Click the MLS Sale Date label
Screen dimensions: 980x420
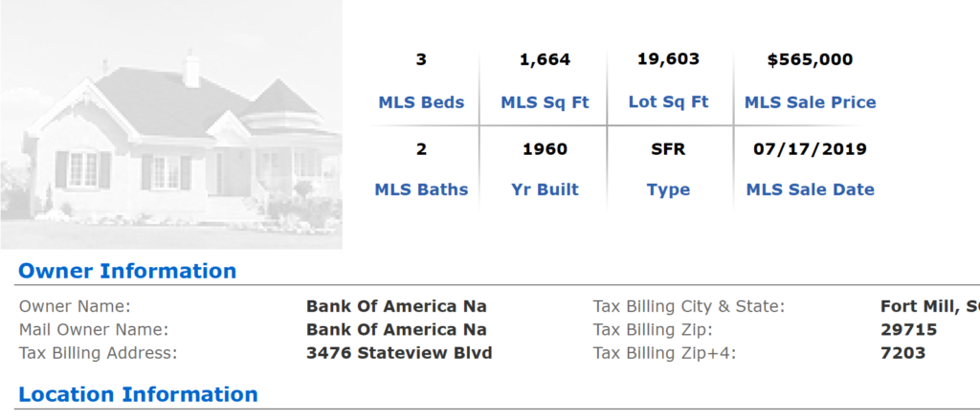click(810, 189)
